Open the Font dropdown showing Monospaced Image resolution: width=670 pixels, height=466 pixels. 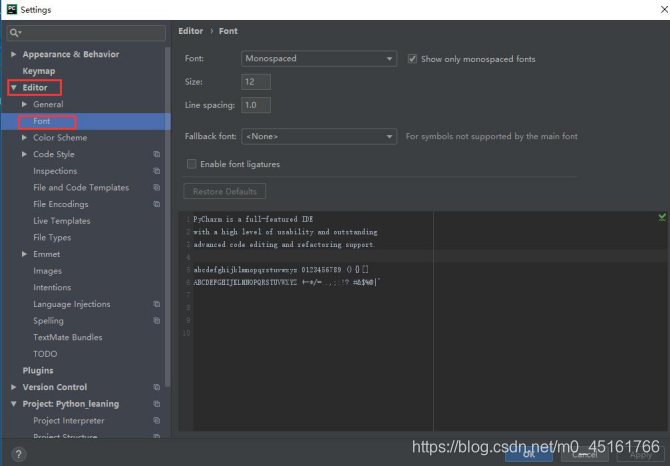(319, 59)
